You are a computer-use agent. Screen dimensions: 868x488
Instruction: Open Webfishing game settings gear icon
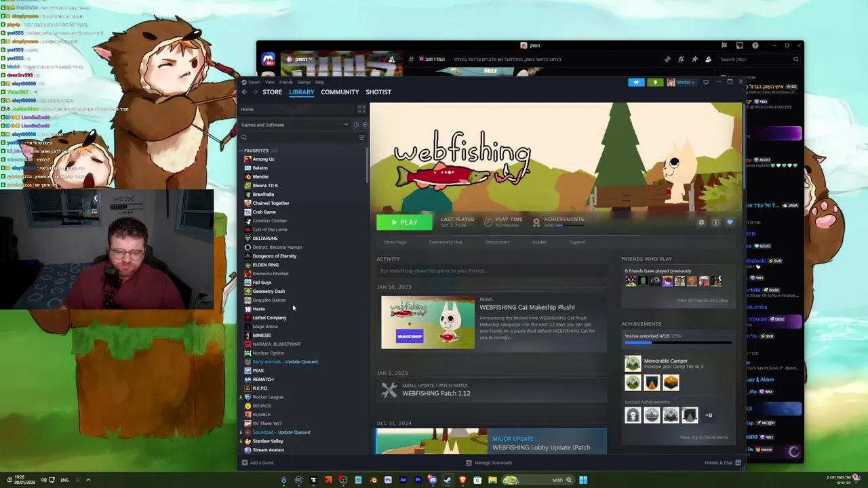click(x=701, y=222)
